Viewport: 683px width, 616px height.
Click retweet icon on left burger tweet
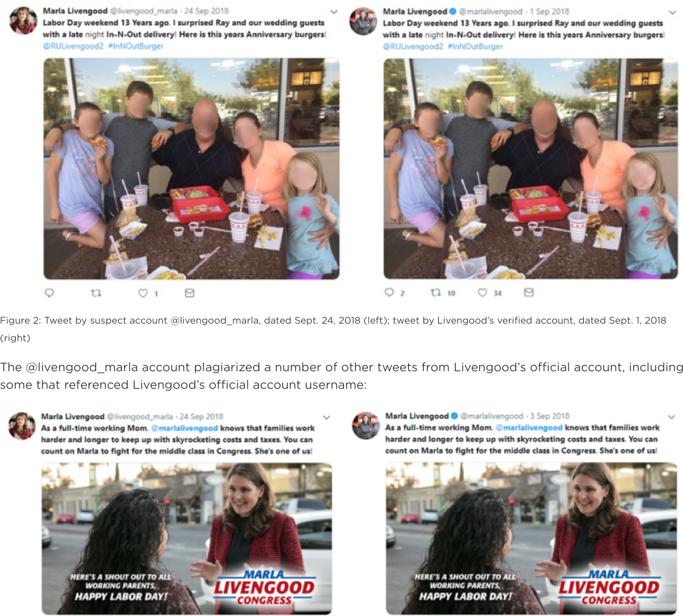click(x=96, y=293)
